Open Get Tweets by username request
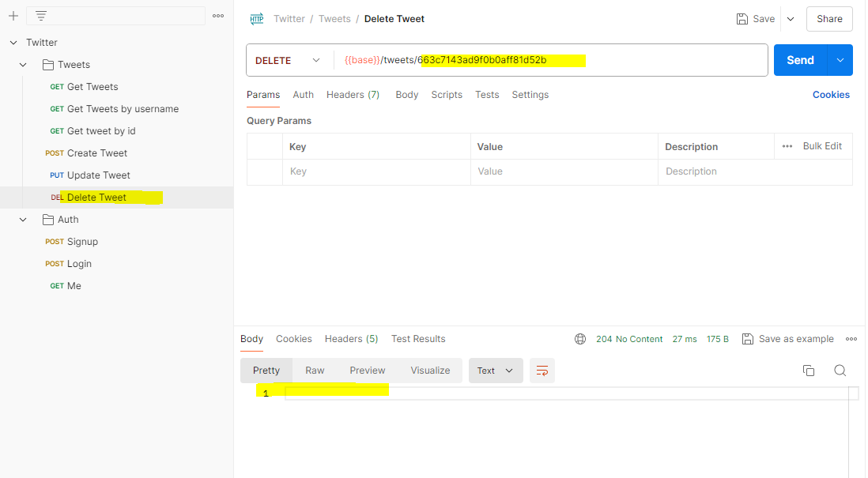 click(x=115, y=109)
